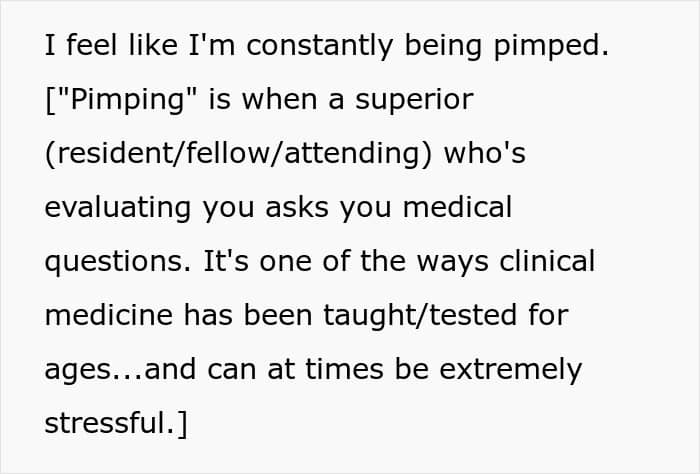The height and width of the screenshot is (474, 700).
Task: Click the quoted word "Pimping"
Action: point(127,100)
